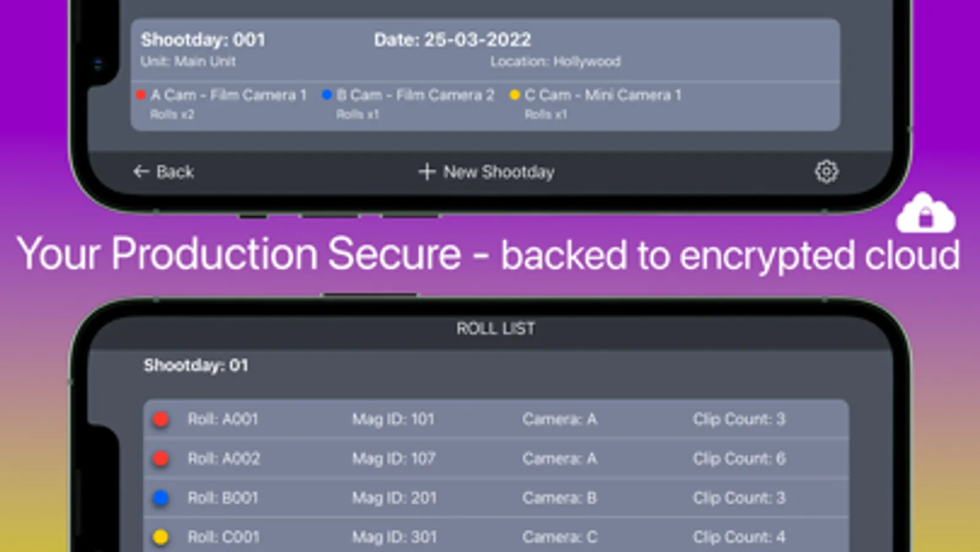Click the encrypted cloud lock icon

[x=925, y=215]
